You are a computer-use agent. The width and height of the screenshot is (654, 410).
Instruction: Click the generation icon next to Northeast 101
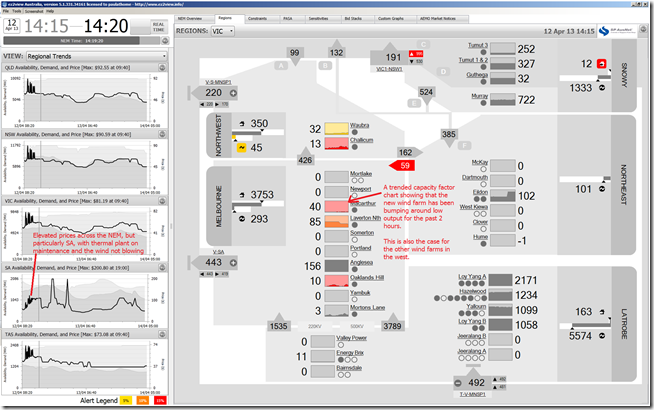602,189
